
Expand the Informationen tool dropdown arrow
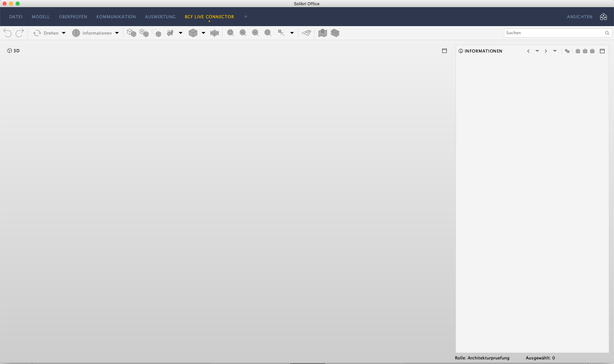117,33
